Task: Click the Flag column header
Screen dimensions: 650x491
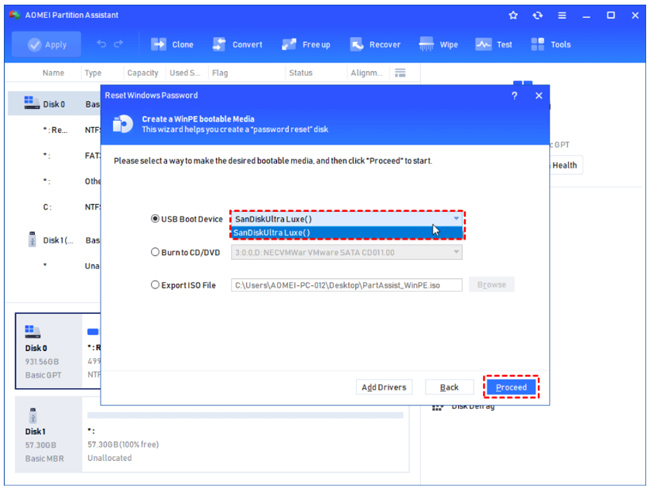Action: pos(220,73)
